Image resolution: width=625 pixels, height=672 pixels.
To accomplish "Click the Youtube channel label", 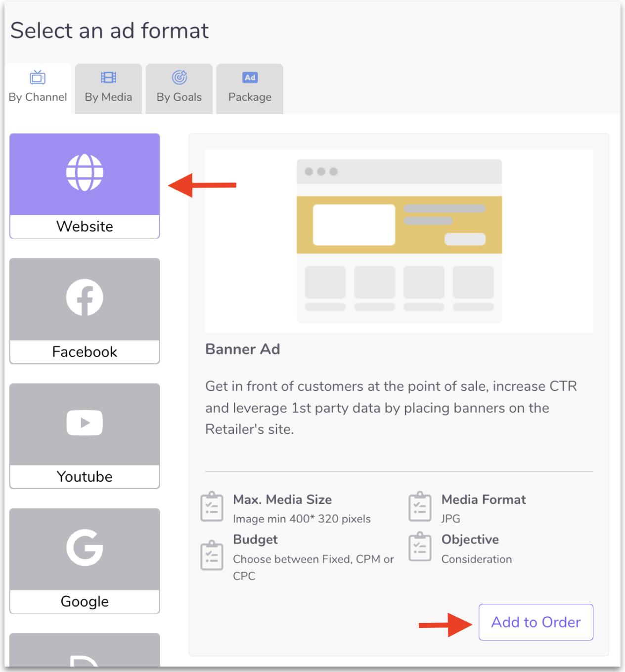I will click(x=85, y=476).
